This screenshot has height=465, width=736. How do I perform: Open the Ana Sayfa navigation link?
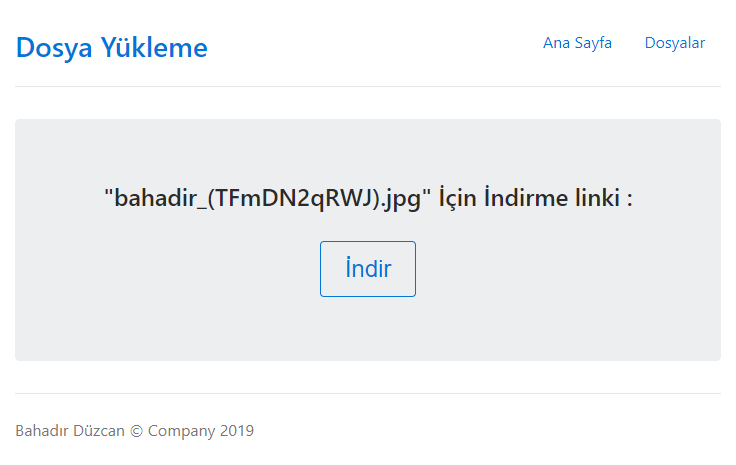pos(577,42)
